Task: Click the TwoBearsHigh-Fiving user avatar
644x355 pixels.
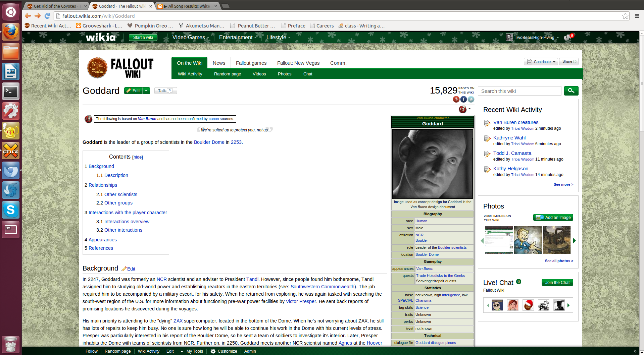Action: 509,37
